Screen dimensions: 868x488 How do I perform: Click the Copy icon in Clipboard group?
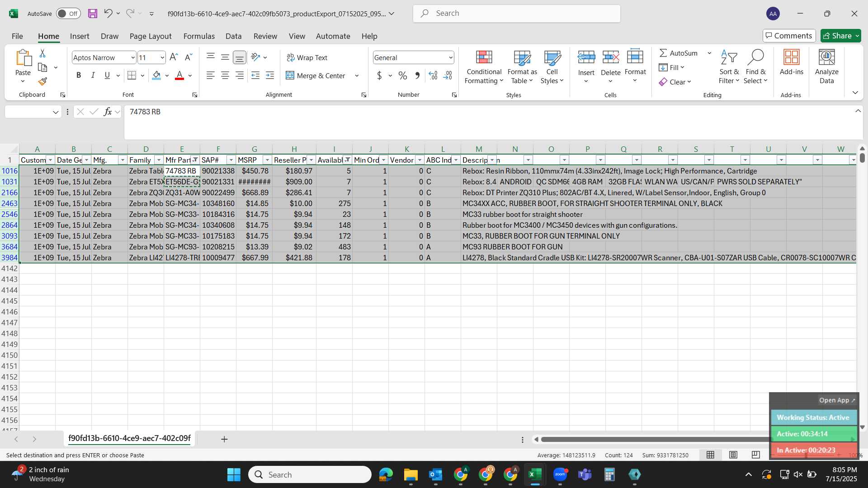click(42, 67)
